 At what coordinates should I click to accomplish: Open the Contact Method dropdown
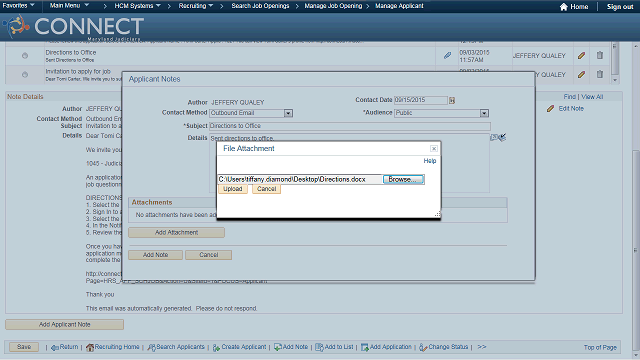[288, 113]
